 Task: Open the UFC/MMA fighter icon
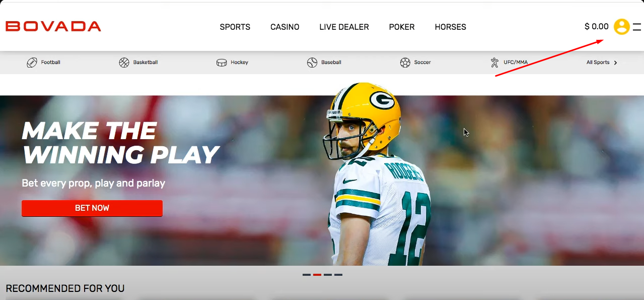pos(494,63)
